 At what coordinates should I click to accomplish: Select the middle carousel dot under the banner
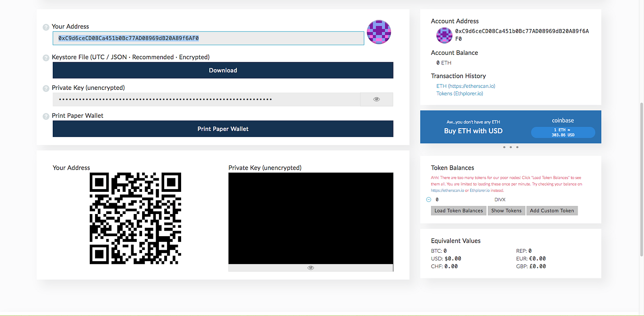pyautogui.click(x=511, y=147)
